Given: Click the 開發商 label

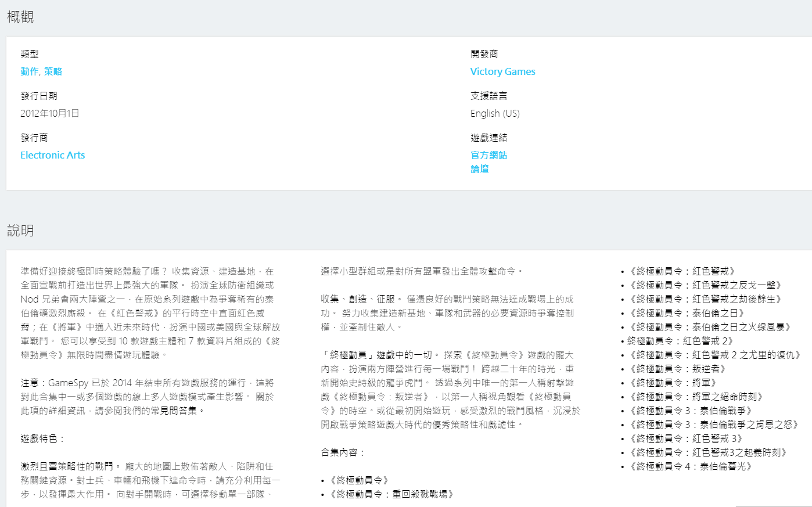Looking at the screenshot, I should [484, 54].
